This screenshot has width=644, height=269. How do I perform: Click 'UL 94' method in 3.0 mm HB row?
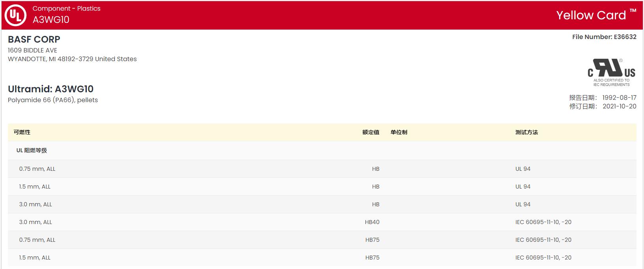point(523,204)
